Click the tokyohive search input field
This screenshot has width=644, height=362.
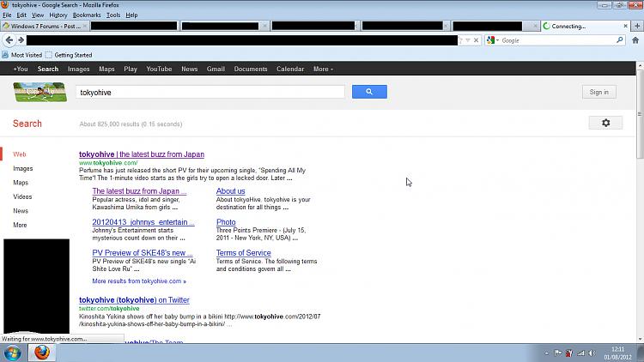coord(210,93)
